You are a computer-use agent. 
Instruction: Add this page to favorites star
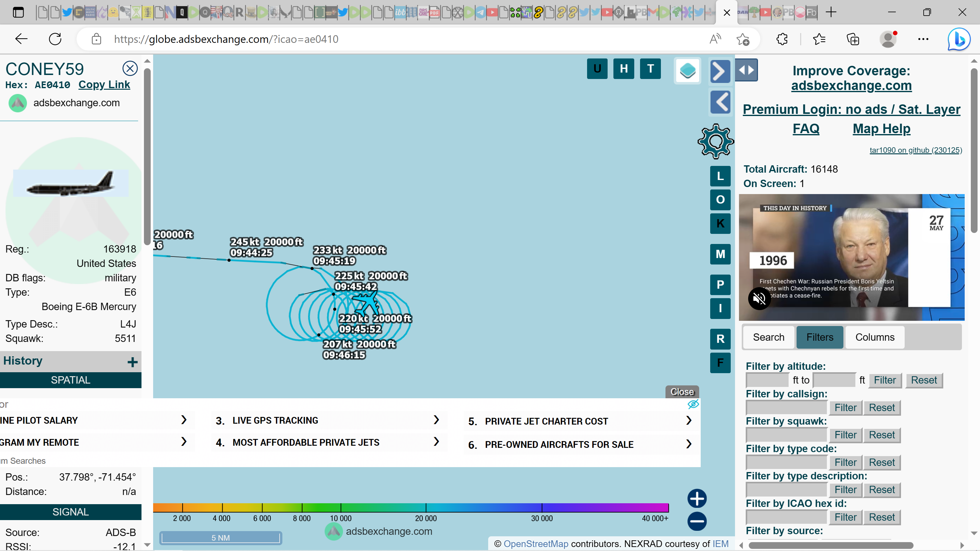[742, 39]
